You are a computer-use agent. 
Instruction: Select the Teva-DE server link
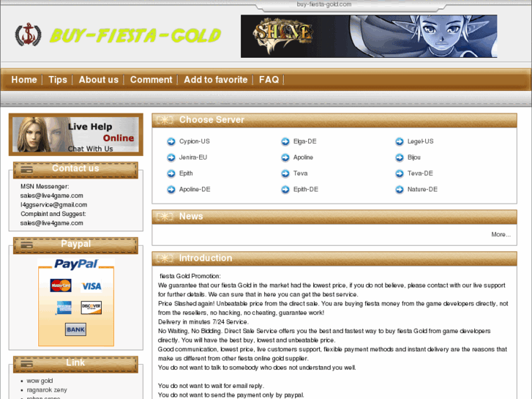coord(420,174)
